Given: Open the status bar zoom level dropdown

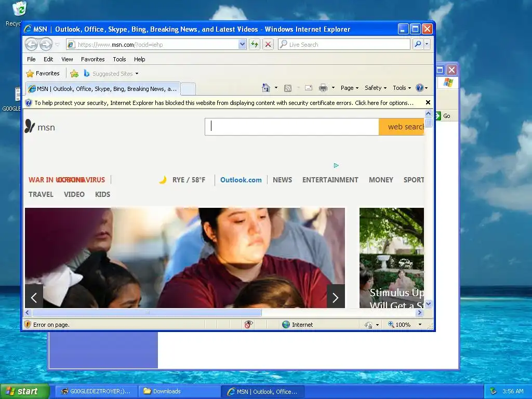Looking at the screenshot, I should point(420,325).
